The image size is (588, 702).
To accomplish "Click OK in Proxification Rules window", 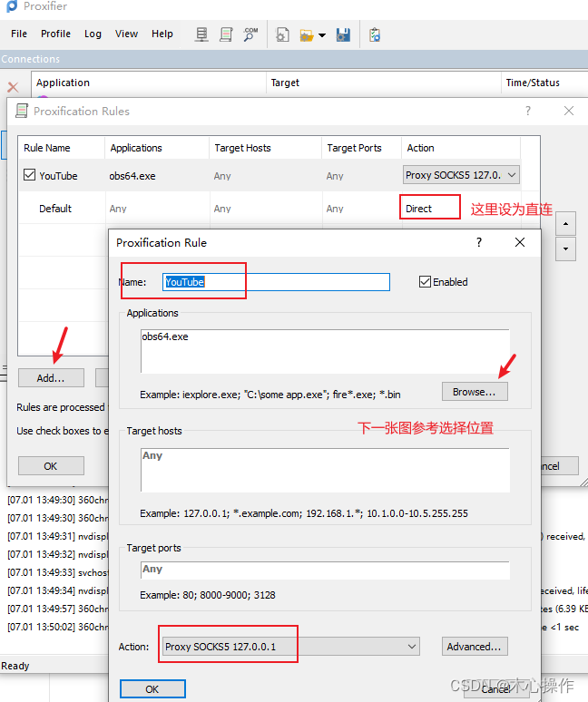I will coord(51,466).
